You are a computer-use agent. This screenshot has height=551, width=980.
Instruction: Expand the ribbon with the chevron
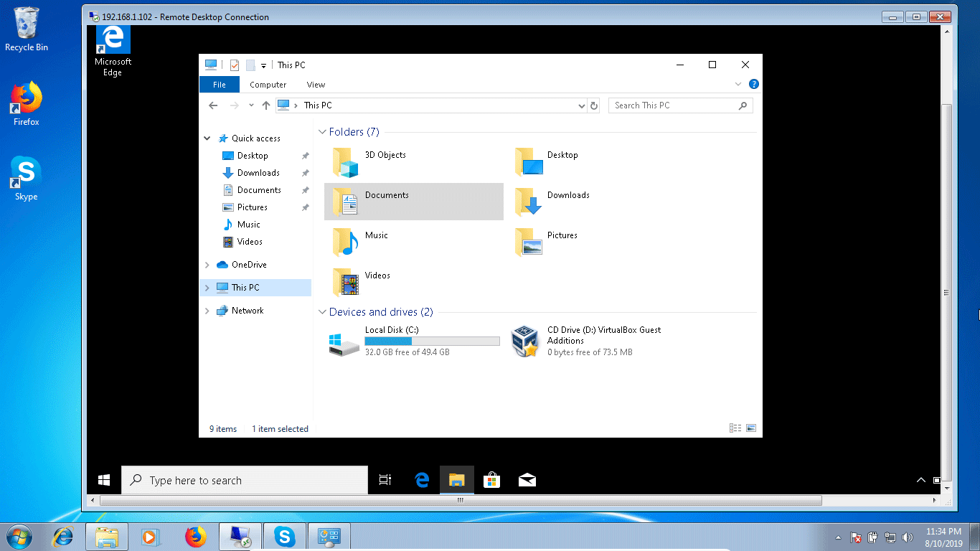click(738, 84)
